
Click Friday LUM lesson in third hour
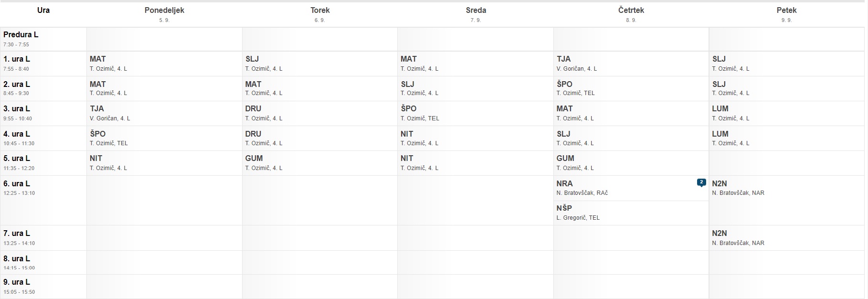pos(786,113)
